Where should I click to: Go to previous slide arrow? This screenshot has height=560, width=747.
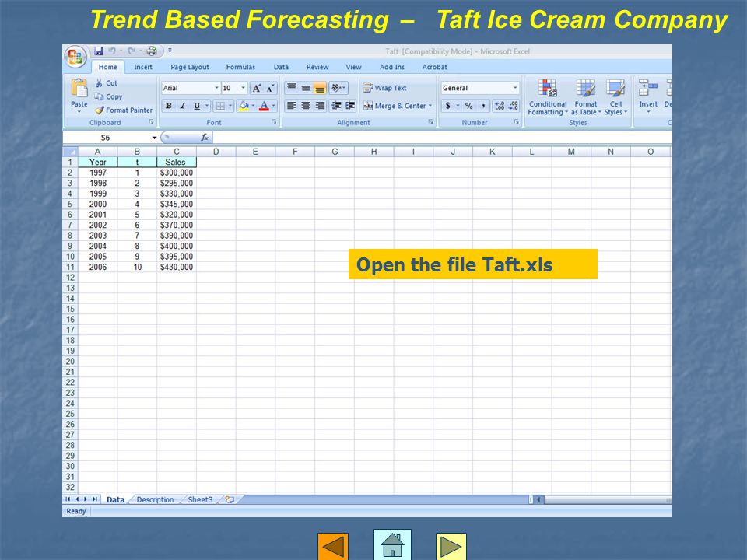tap(333, 546)
